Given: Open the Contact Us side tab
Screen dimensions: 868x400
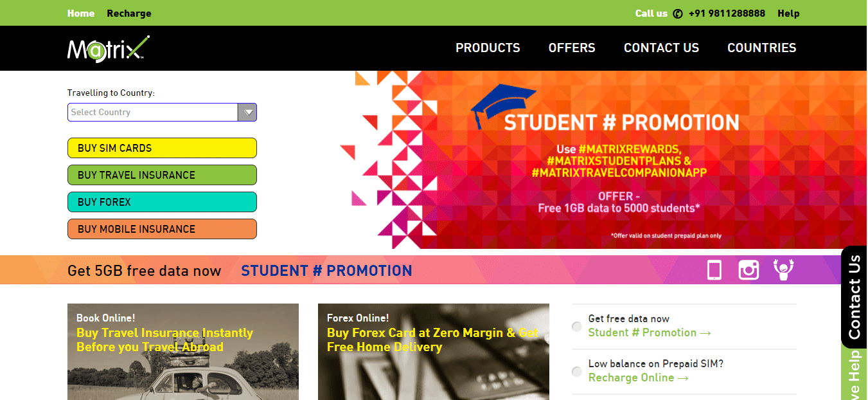Looking at the screenshot, I should click(x=854, y=297).
